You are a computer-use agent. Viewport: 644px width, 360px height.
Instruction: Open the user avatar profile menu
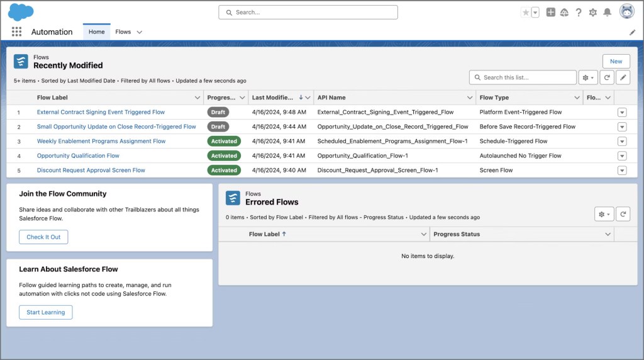coord(626,12)
